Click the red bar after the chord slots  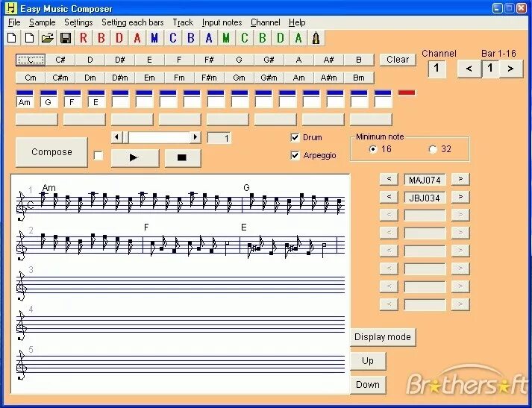(x=407, y=92)
